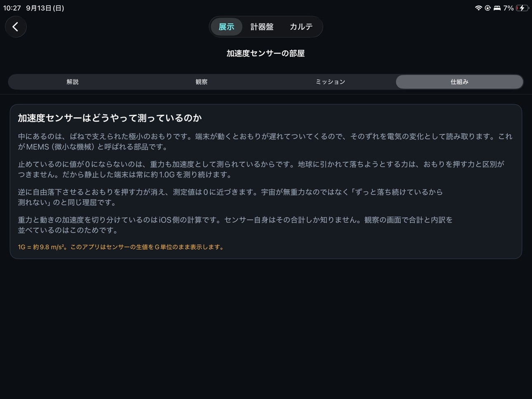Tap the back chevron button

tap(16, 27)
